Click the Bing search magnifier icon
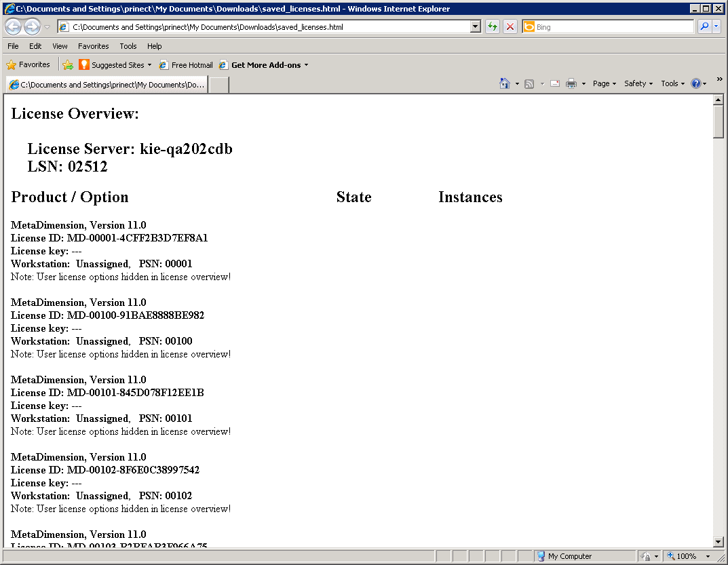Viewport: 728px width, 565px height. (x=704, y=26)
